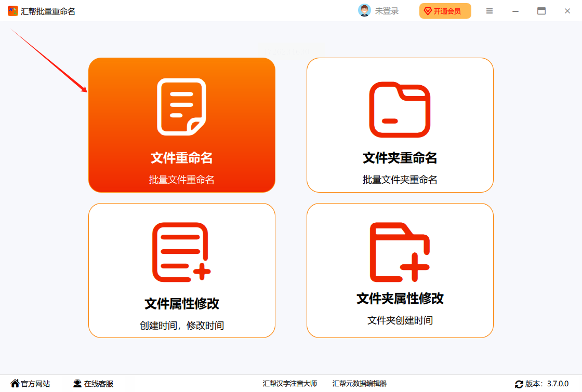
Task: Click the 版本: 3.7.0.0 text
Action: click(547, 384)
